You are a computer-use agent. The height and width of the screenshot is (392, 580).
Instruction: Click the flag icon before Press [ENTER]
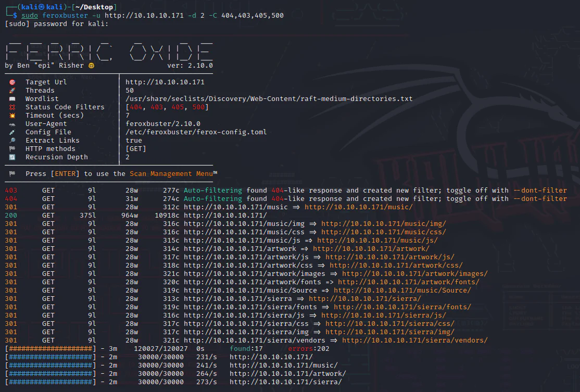pyautogui.click(x=12, y=174)
